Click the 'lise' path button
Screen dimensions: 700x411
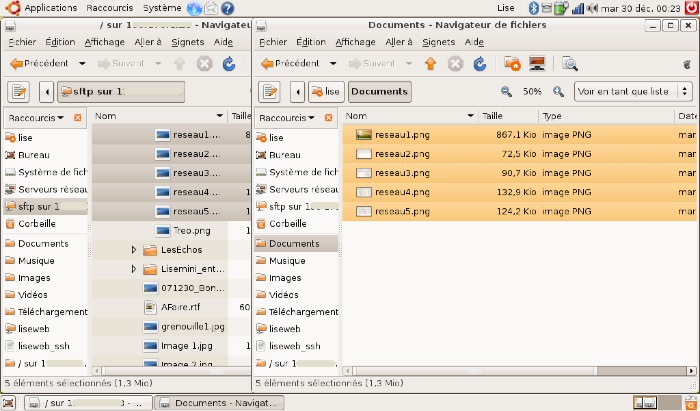tap(325, 92)
